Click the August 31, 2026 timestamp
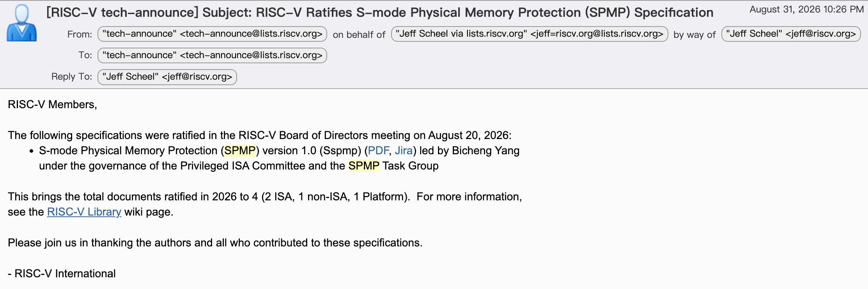 807,9
